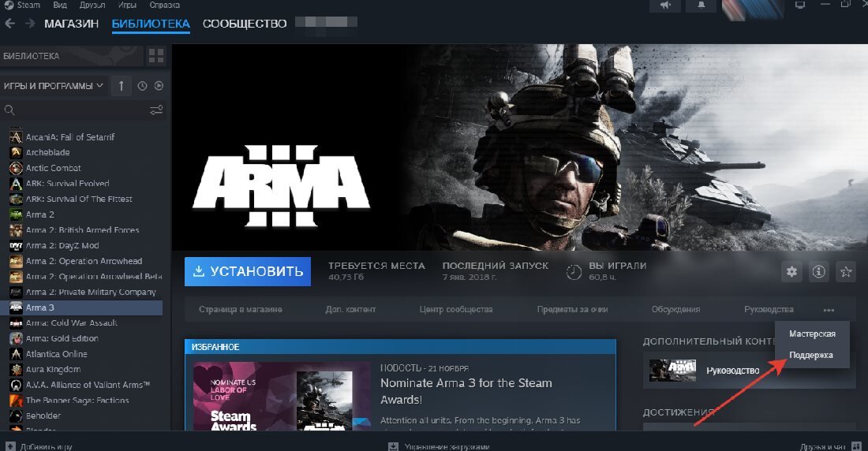Screen dimensions: 868x451
Task: Open the Друзья menu
Action: [92, 5]
